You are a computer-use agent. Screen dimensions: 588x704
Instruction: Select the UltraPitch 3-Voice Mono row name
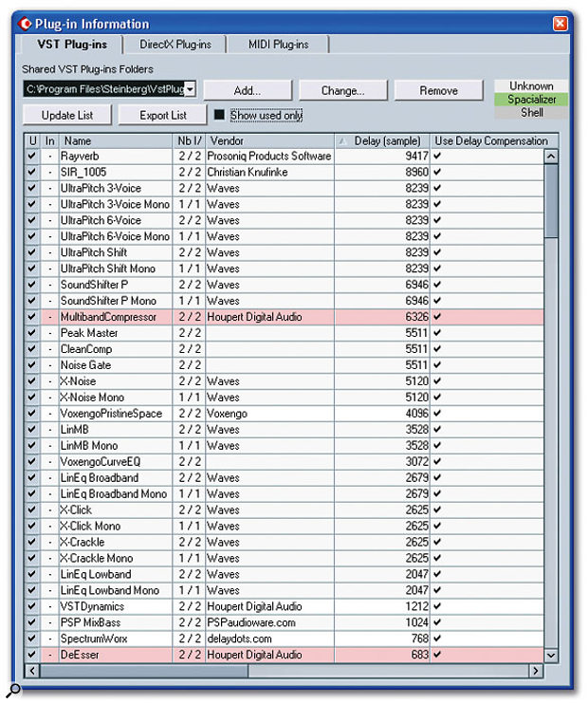click(115, 204)
